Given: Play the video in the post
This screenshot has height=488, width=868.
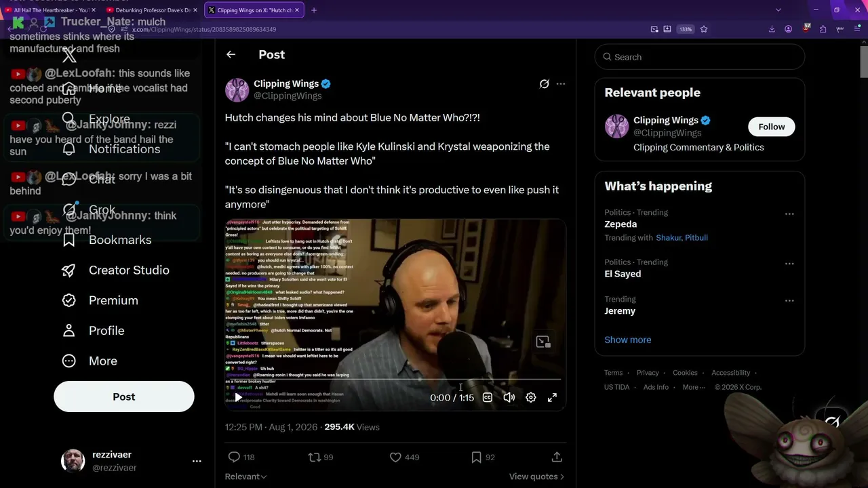Looking at the screenshot, I should point(238,397).
